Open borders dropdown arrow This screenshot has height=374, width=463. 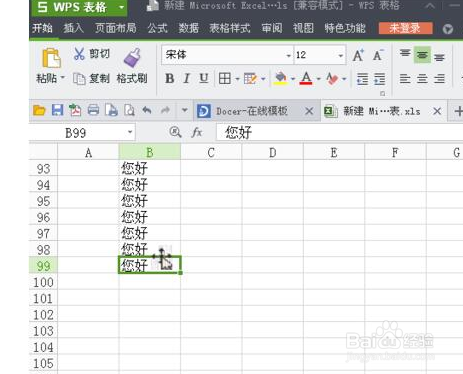tap(237, 79)
